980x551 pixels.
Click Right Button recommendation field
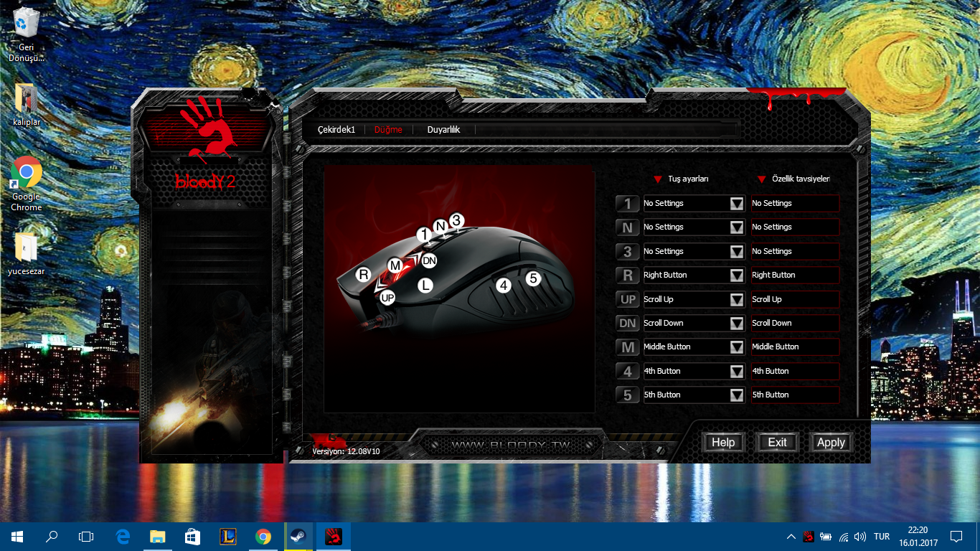[x=795, y=275]
